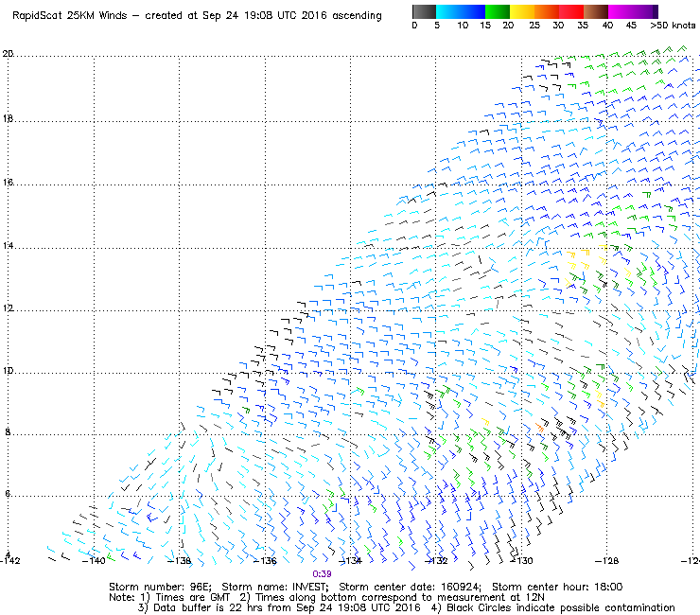Click legend tick label 40
Viewport: 700px width, 615px height.
click(607, 26)
